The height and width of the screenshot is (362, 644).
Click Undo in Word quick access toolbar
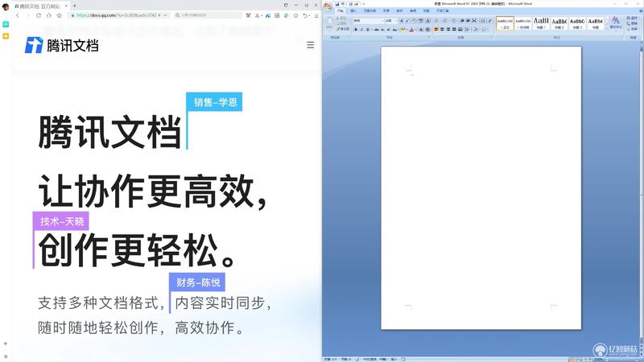[343, 4]
